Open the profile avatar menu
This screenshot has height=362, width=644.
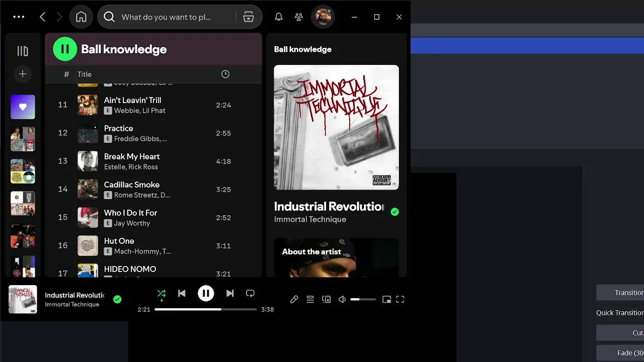[323, 17]
